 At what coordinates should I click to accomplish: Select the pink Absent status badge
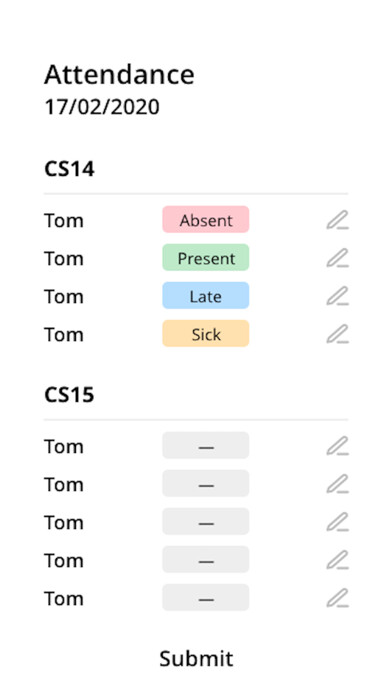tap(206, 219)
